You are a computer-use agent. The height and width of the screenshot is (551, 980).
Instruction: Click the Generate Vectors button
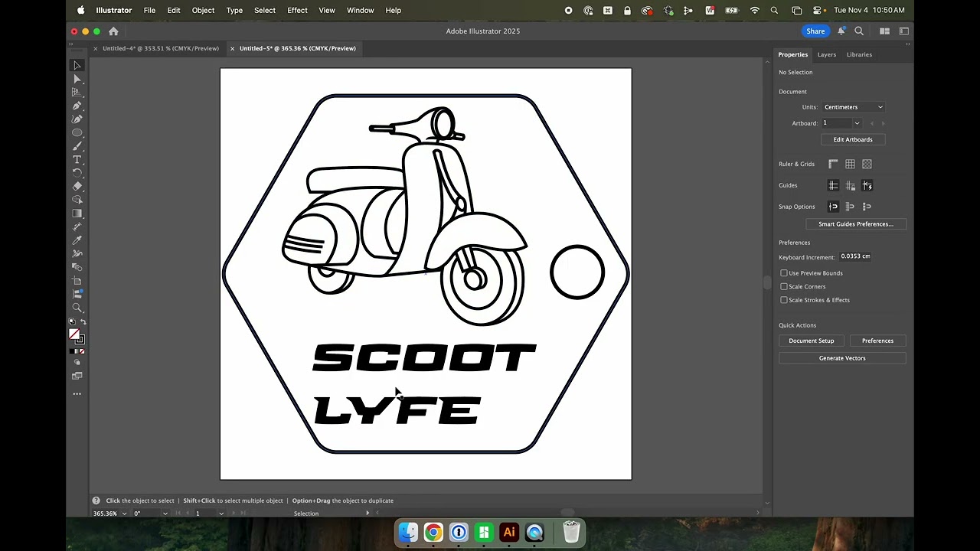coord(842,358)
